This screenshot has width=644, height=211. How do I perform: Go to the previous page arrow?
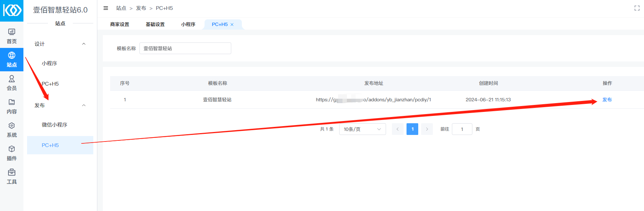(x=398, y=129)
